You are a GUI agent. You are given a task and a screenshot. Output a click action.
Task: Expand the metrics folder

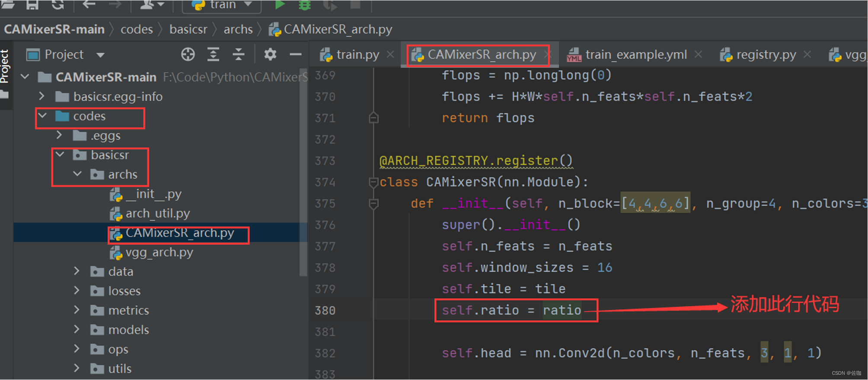click(77, 310)
